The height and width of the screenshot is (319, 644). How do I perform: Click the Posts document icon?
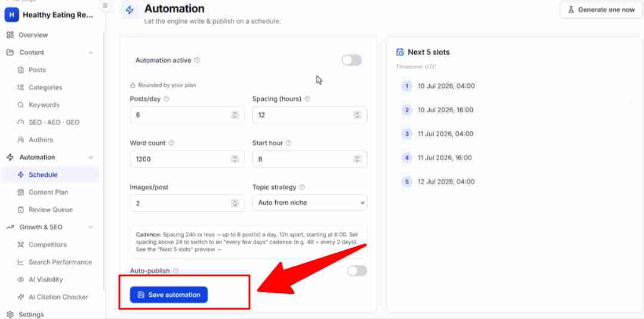[x=21, y=70]
